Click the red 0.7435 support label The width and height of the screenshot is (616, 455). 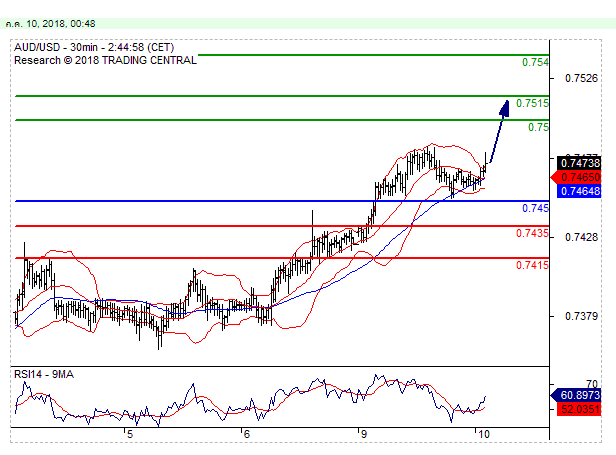[x=532, y=233]
